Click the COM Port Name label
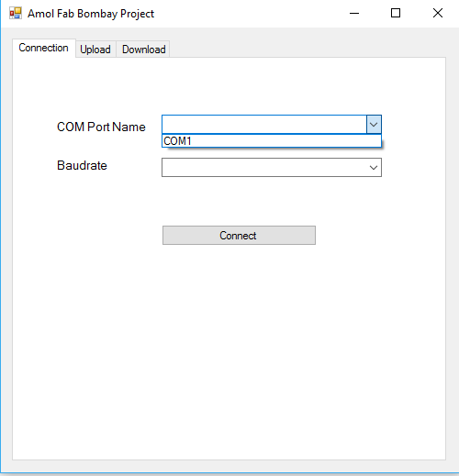Screen dimensions: 459x476 tap(101, 127)
